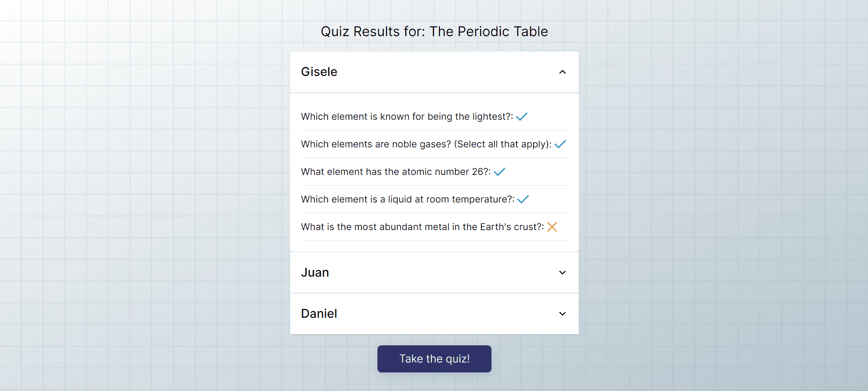Open the Daniel accordion header name
This screenshot has width=868, height=391.
click(x=319, y=314)
